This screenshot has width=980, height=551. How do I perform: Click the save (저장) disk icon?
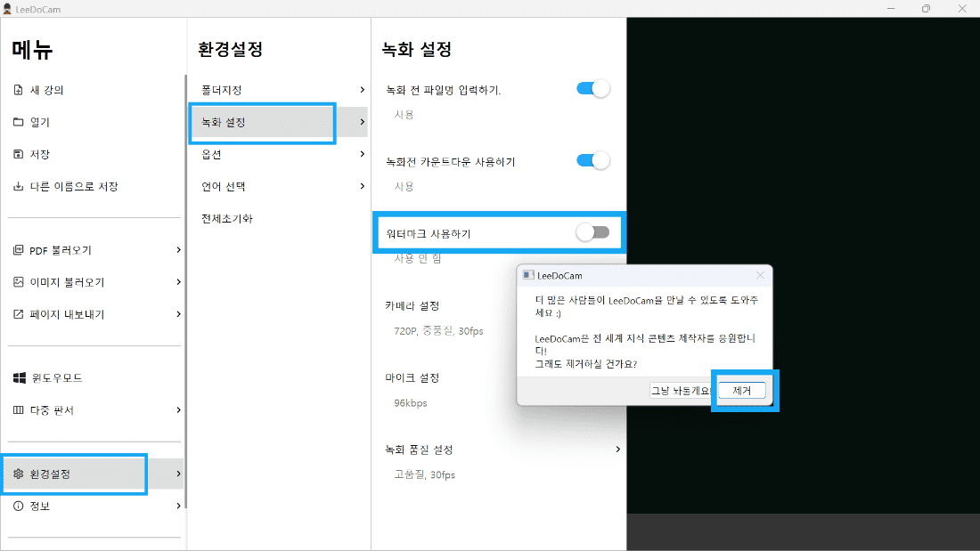coord(18,154)
